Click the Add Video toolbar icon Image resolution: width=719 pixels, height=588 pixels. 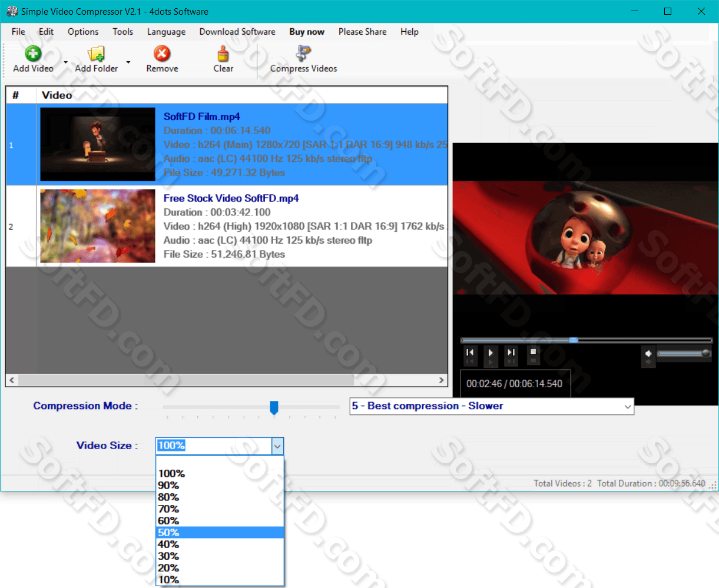[x=34, y=54]
